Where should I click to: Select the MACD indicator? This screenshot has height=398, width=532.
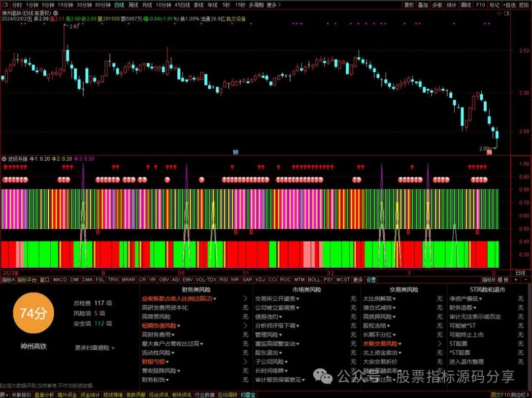[60, 280]
